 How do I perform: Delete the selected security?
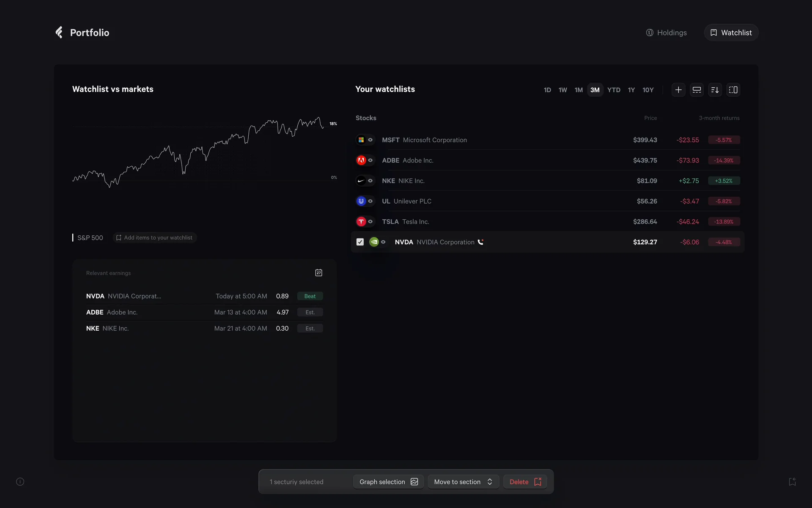525,482
